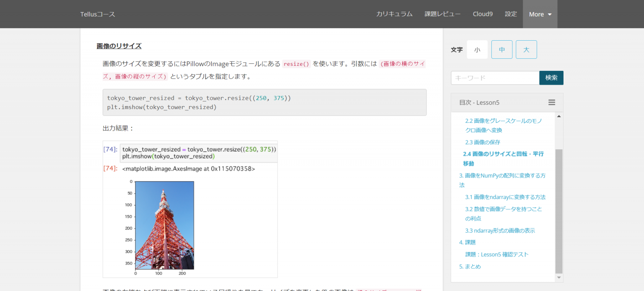Go to 3. 画像をNumPyの配列に変換する方法
The height and width of the screenshot is (291, 644).
502,180
